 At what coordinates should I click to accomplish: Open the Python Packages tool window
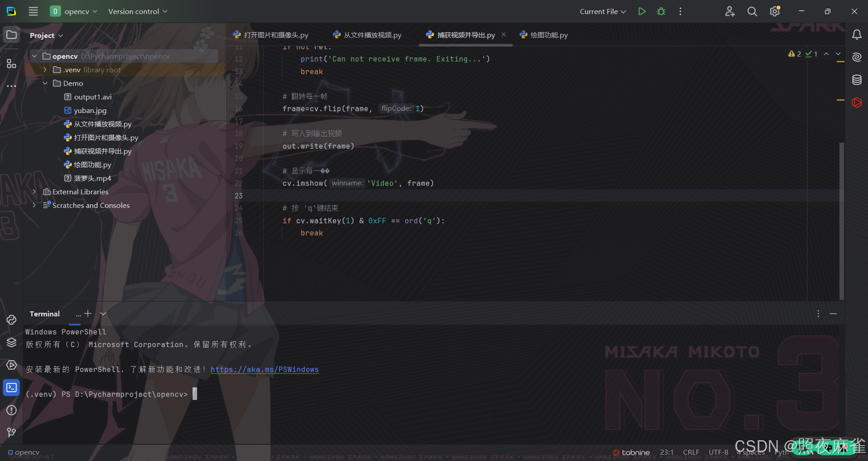pyautogui.click(x=11, y=342)
